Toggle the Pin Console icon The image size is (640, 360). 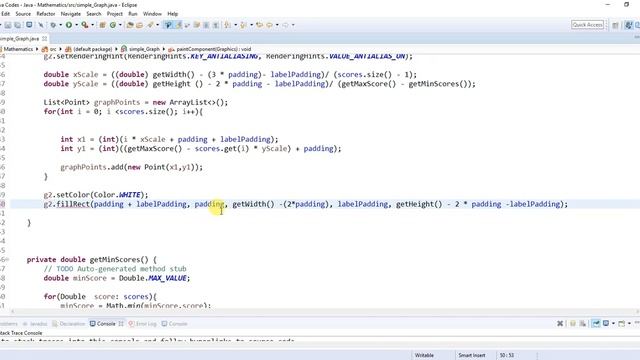[x=596, y=323]
